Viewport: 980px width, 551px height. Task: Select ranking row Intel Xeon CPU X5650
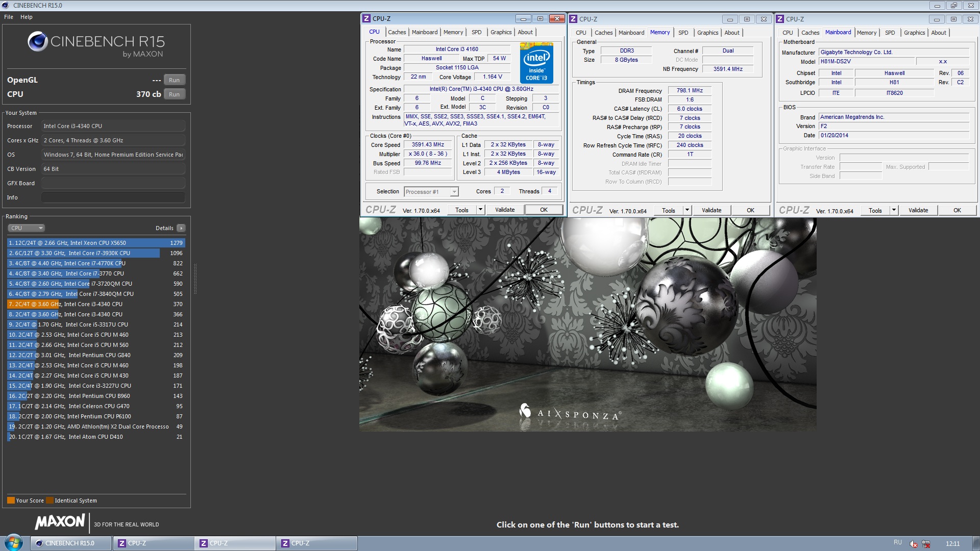coord(96,243)
